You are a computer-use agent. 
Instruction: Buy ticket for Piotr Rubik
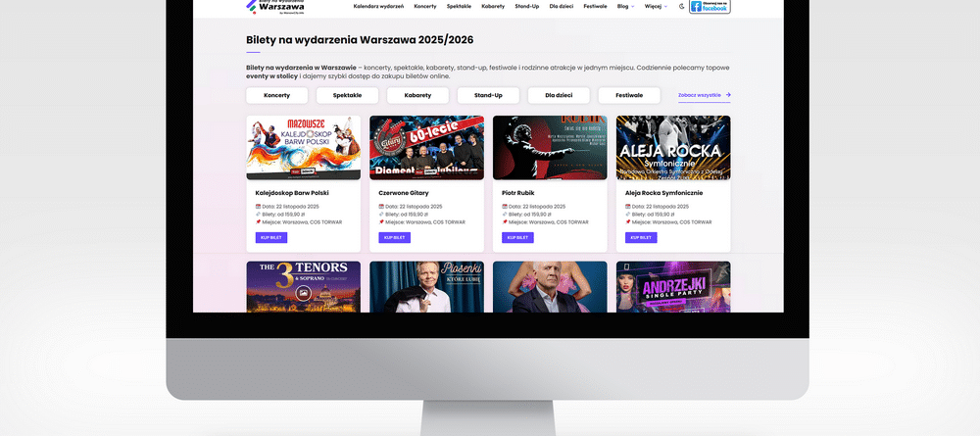517,237
